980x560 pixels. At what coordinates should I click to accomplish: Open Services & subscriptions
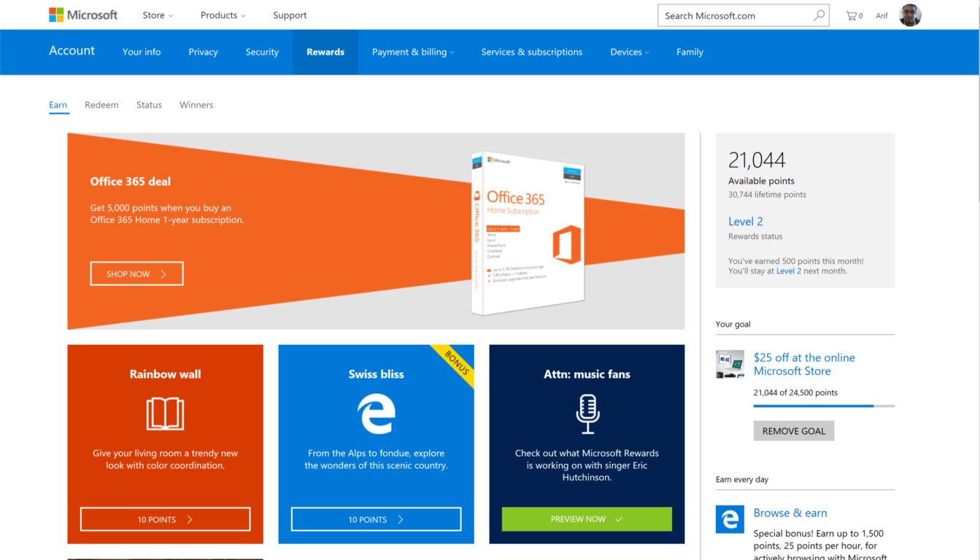click(x=532, y=52)
